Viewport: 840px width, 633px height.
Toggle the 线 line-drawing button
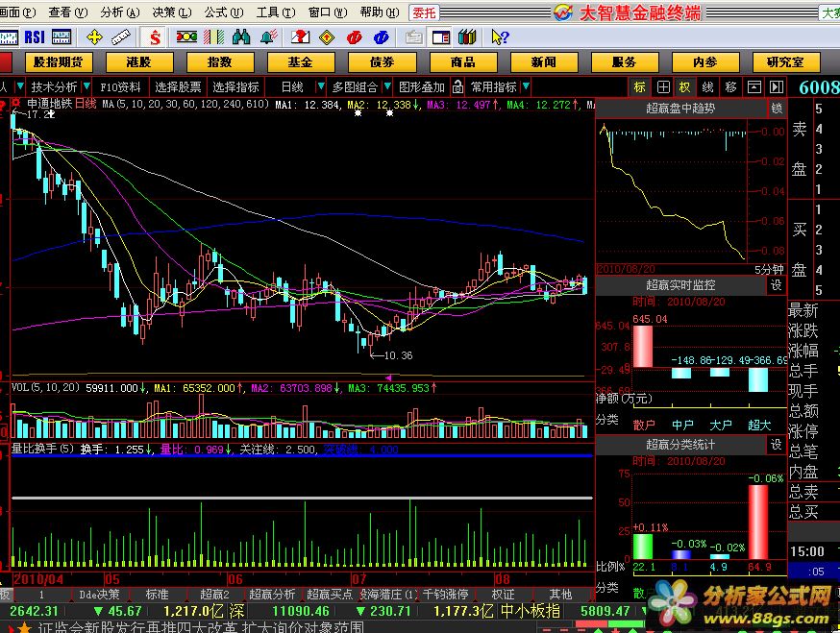(708, 86)
